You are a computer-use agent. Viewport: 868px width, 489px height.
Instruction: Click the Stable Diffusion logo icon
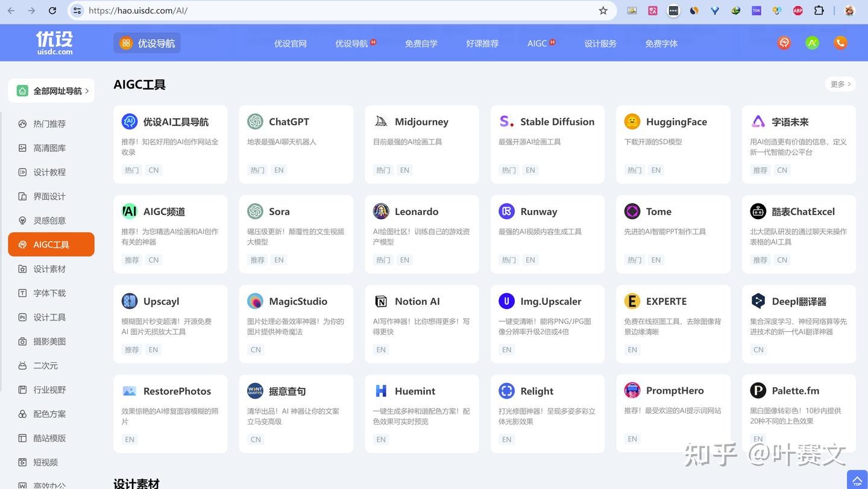point(506,122)
